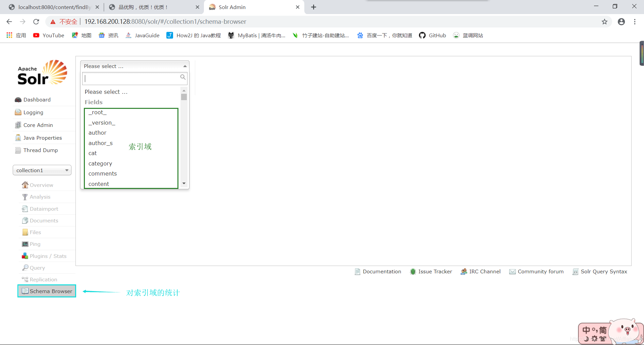Click the Files folder icon
The height and width of the screenshot is (345, 644).
[x=25, y=232]
